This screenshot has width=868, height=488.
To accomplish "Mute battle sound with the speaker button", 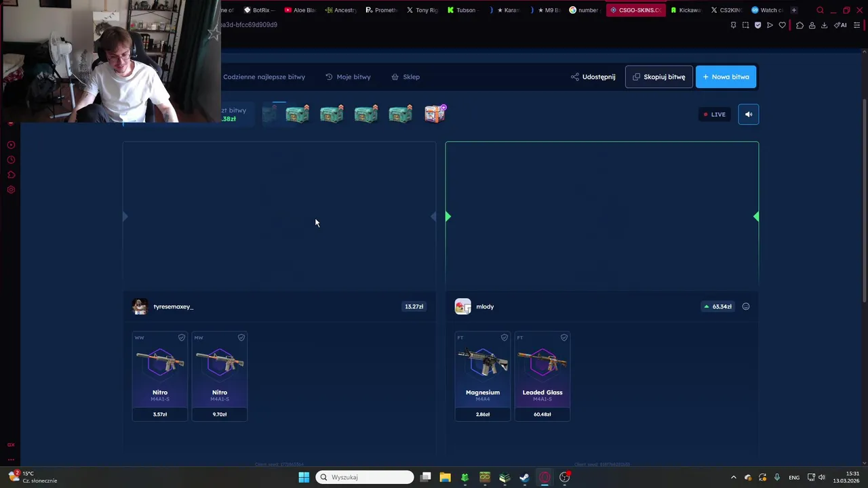I will click(749, 115).
